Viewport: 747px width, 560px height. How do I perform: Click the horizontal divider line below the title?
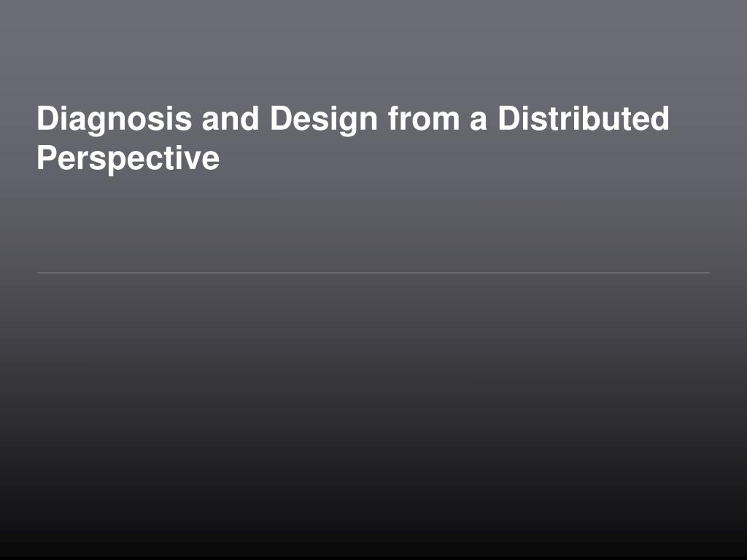pos(373,273)
